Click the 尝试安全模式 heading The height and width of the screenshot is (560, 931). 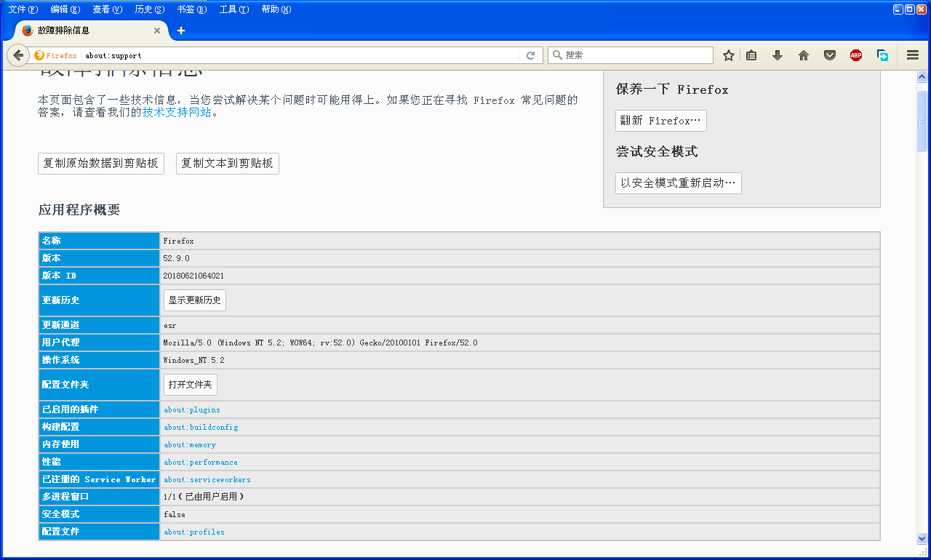click(x=657, y=151)
